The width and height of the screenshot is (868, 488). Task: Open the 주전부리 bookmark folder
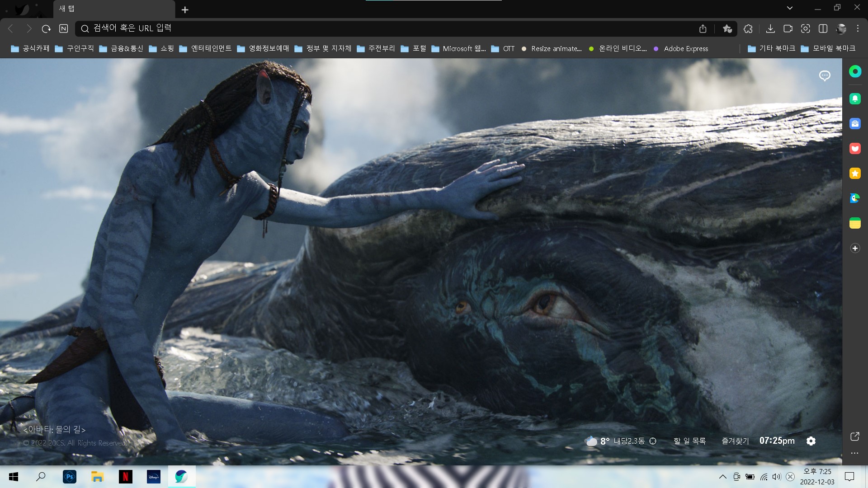(x=376, y=48)
